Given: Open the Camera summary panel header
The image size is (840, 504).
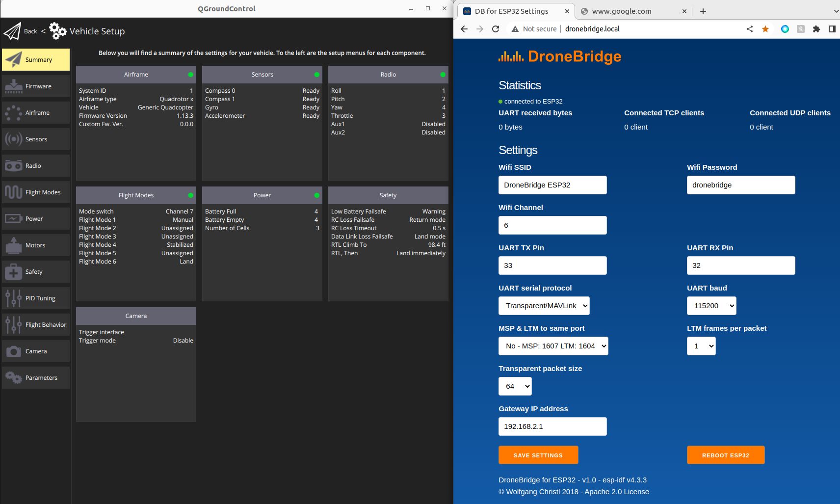Looking at the screenshot, I should coord(136,316).
